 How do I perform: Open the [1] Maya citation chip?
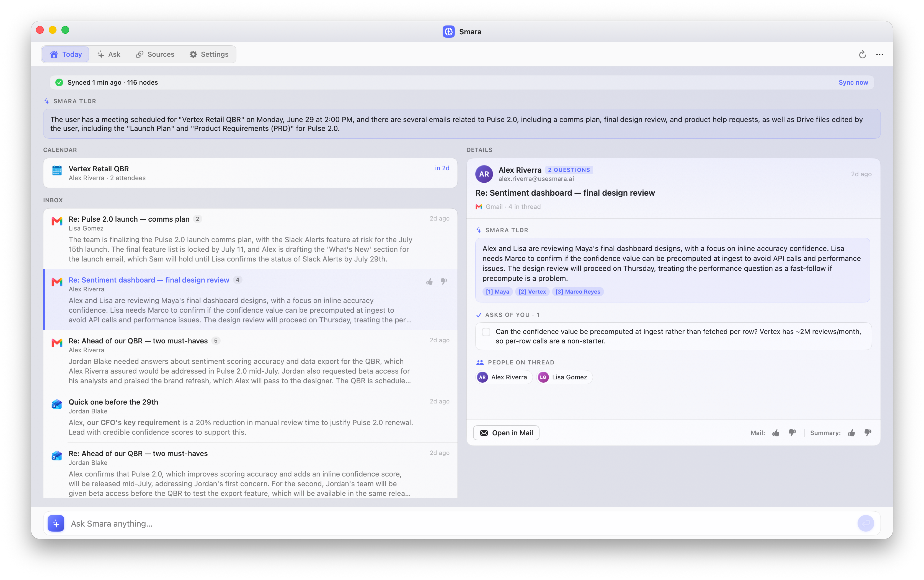[x=497, y=292]
